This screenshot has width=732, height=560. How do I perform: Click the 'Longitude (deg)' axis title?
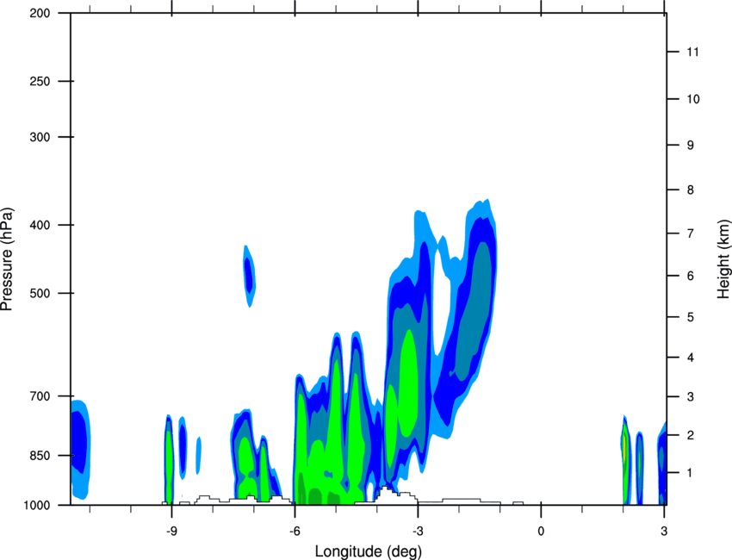point(369,551)
